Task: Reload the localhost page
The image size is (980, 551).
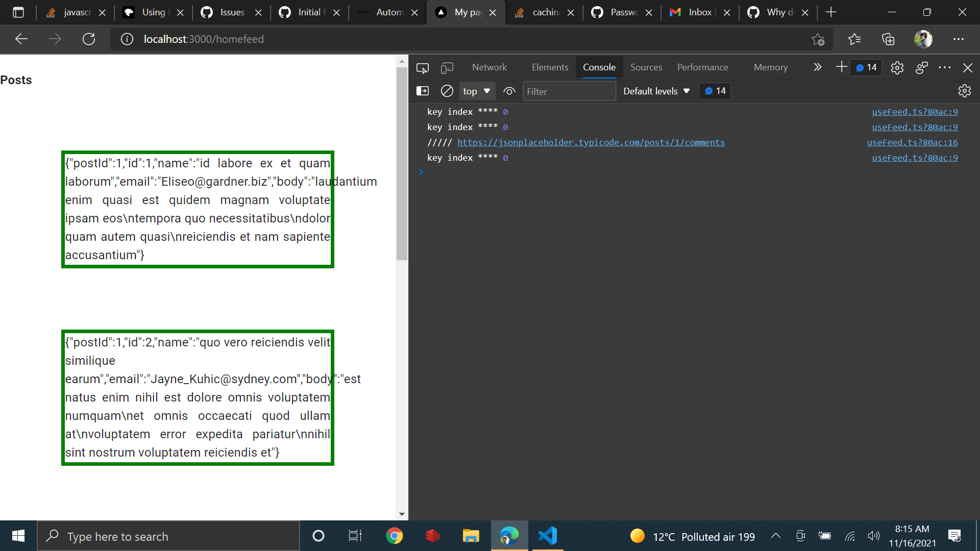Action: [x=89, y=39]
